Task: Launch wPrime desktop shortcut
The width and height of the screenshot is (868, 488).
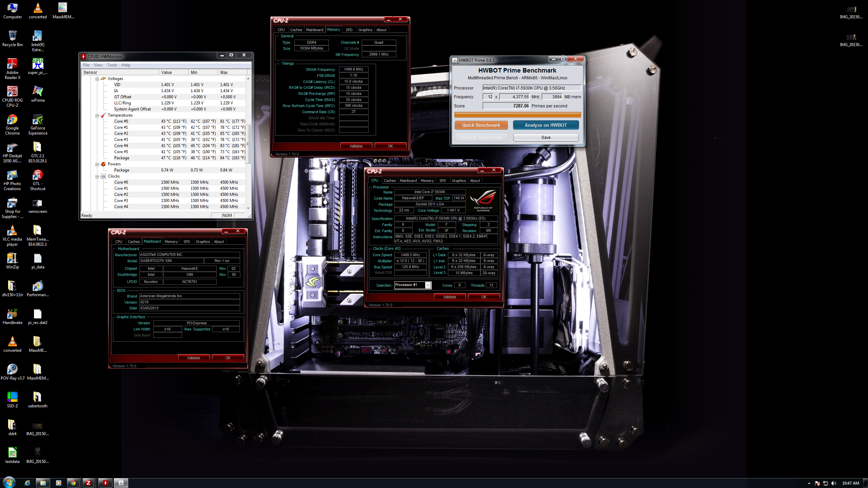Action: (38, 94)
